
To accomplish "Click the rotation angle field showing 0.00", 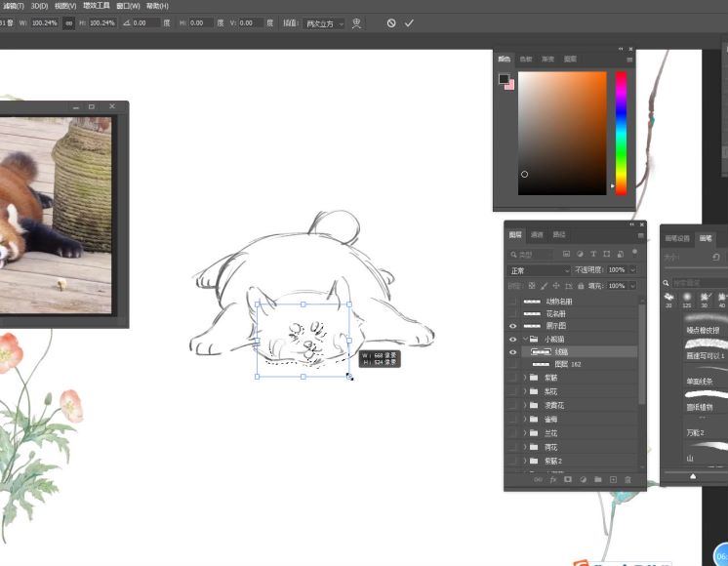I will tap(145, 22).
